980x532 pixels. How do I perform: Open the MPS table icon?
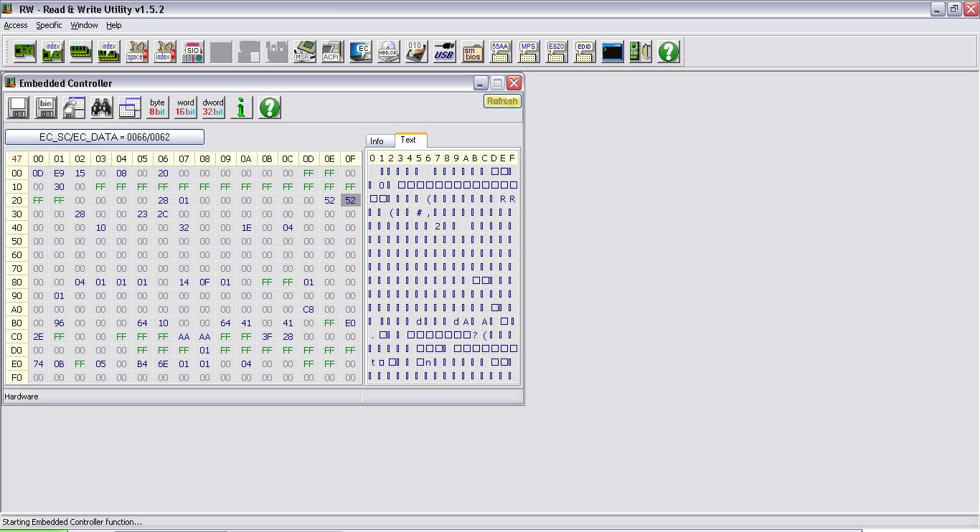click(x=528, y=52)
